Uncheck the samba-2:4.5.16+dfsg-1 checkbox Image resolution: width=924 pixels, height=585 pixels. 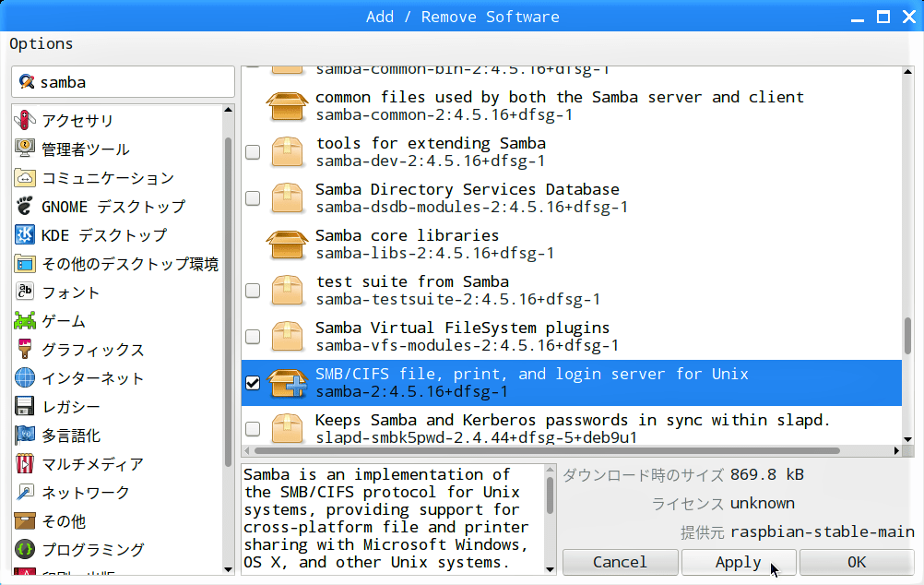(253, 383)
